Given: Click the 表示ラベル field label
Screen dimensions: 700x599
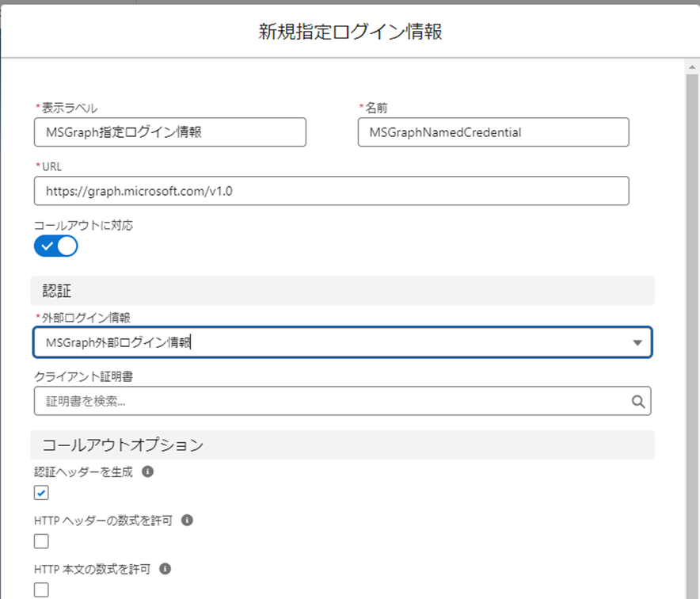Looking at the screenshot, I should click(x=69, y=108).
